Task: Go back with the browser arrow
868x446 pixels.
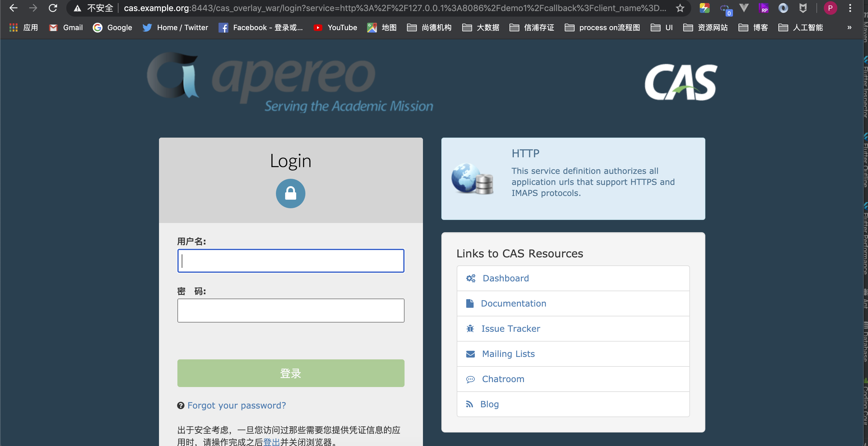Action: click(x=14, y=8)
